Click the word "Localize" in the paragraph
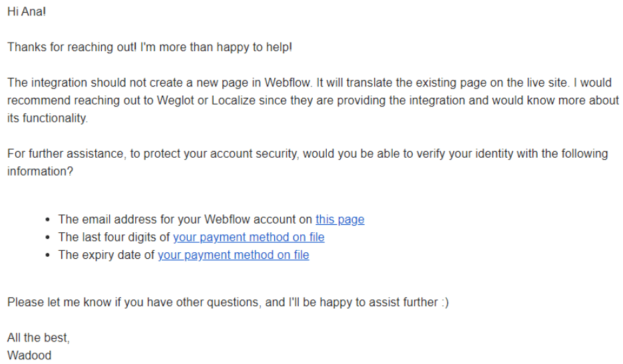623x364 pixels. 233,100
